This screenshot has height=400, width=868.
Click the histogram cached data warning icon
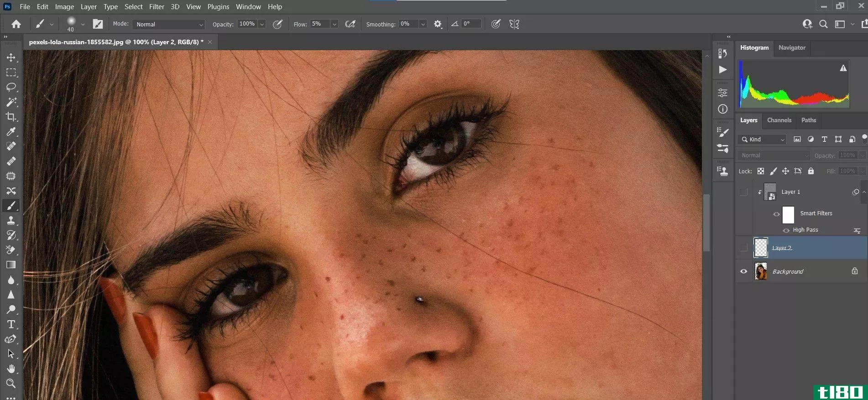843,68
